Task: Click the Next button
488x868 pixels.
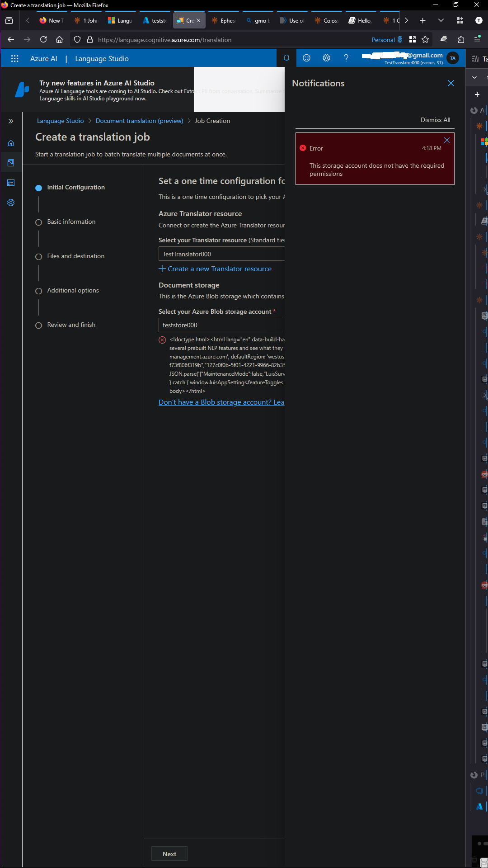Action: 169,854
